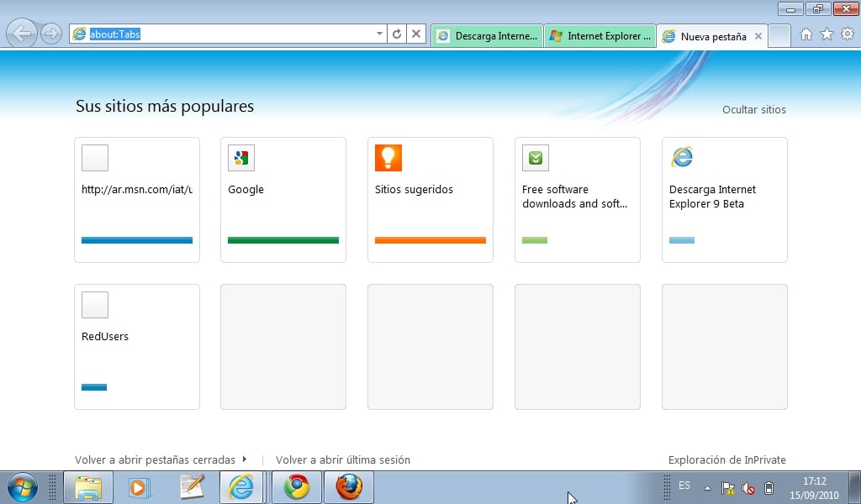Click Ocultar sitios link
This screenshot has width=861, height=504.
pyautogui.click(x=754, y=110)
